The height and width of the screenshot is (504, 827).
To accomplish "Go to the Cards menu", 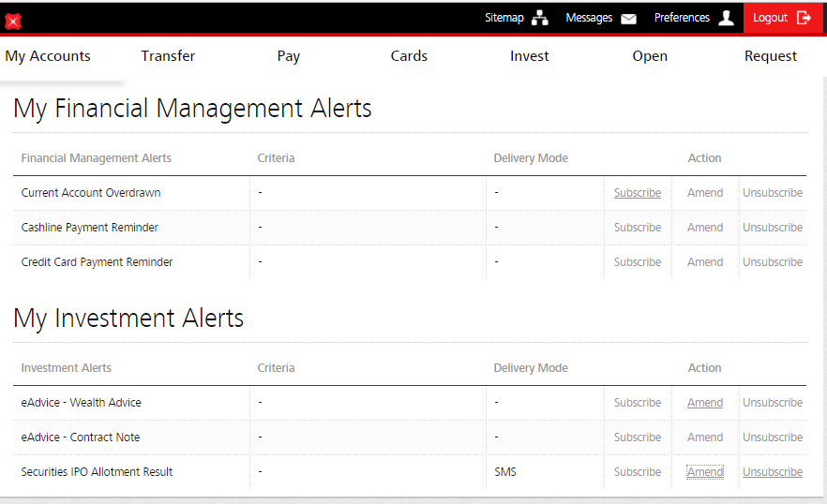I will point(409,56).
